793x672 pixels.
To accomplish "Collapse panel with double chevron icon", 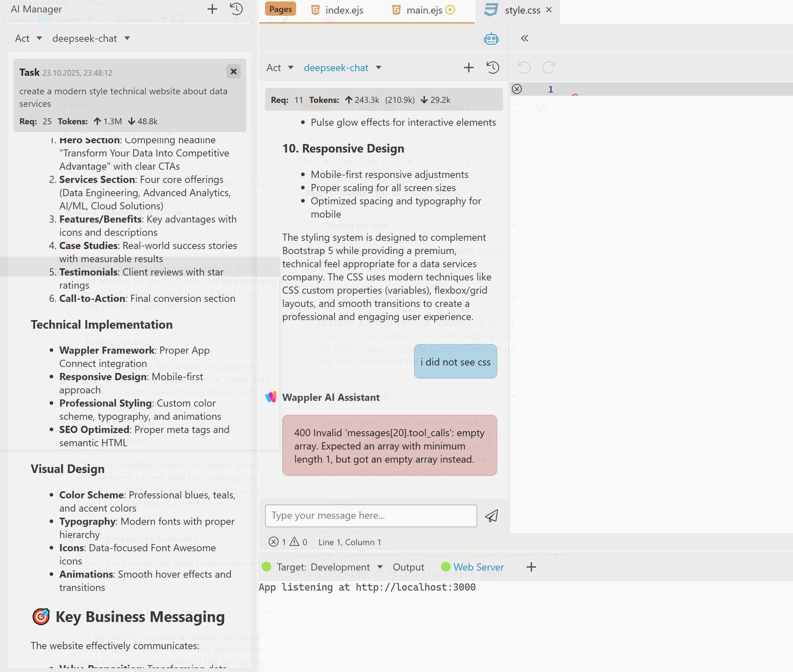I will [x=524, y=39].
